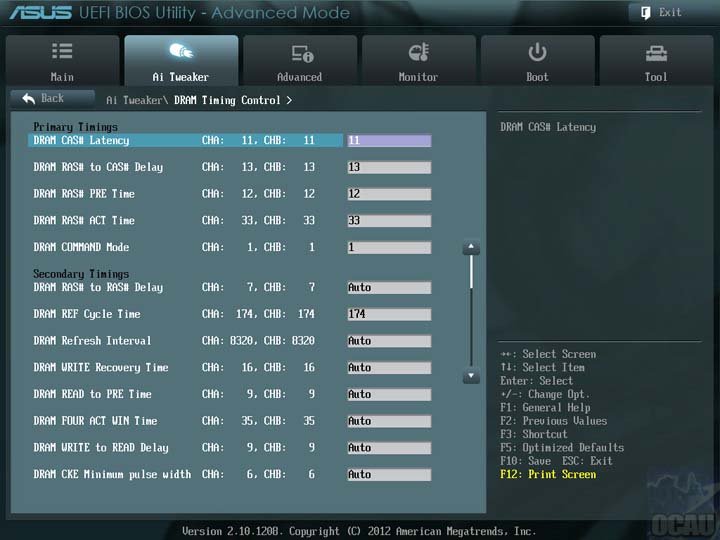This screenshot has width=720, height=540.
Task: Click the Exit door icon
Action: [645, 13]
